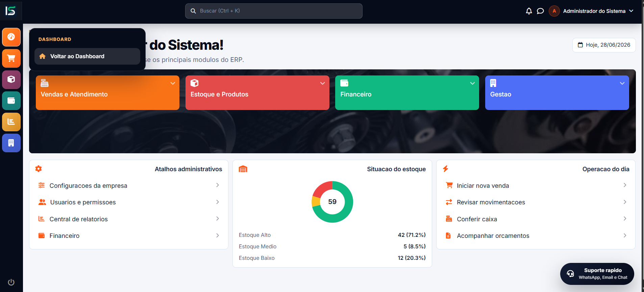Click the Estoque Medio legend row
This screenshot has width=644, height=292.
point(332,246)
